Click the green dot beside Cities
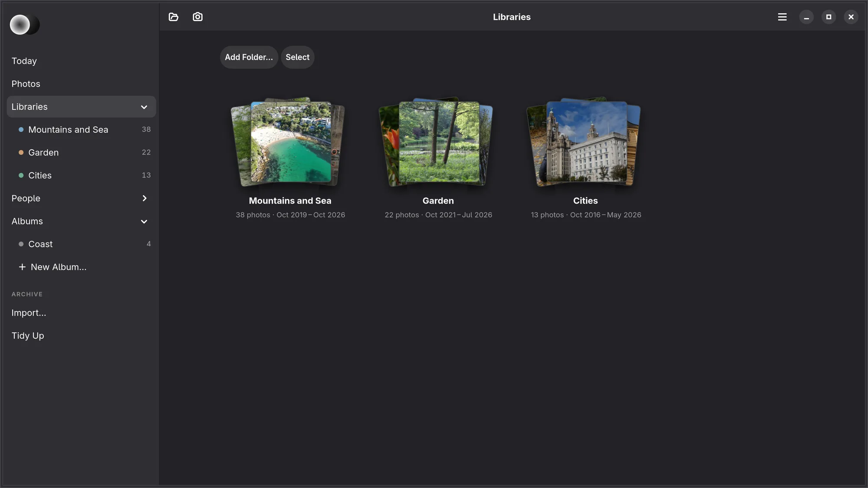Viewport: 868px width, 488px height. (x=21, y=175)
